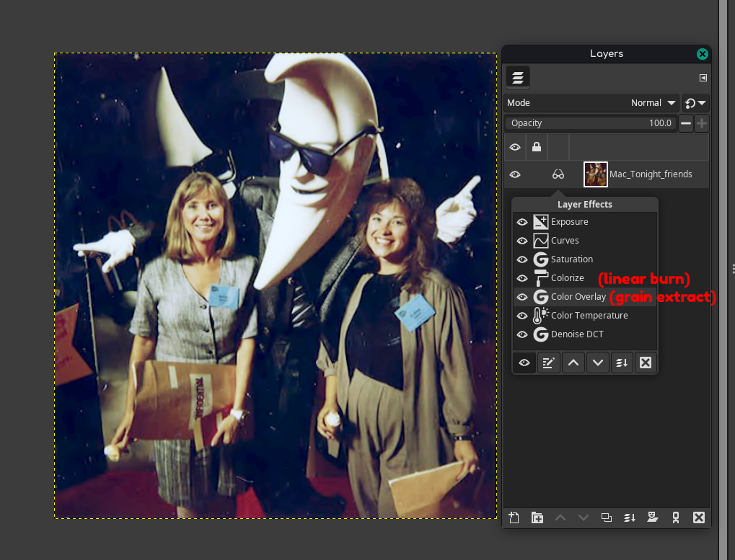Viewport: 735px width, 560px height.
Task: Select the Curves effect row
Action: (585, 241)
